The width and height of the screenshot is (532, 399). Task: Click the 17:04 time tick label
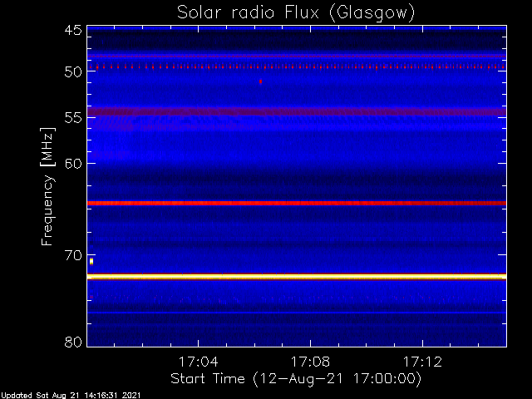pos(199,362)
